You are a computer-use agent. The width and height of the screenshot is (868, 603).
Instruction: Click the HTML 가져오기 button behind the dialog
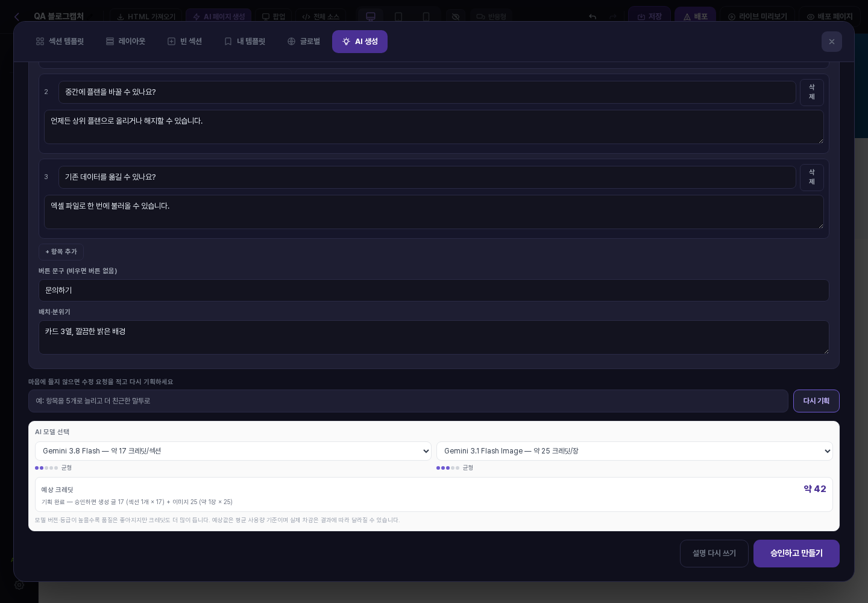(x=146, y=17)
